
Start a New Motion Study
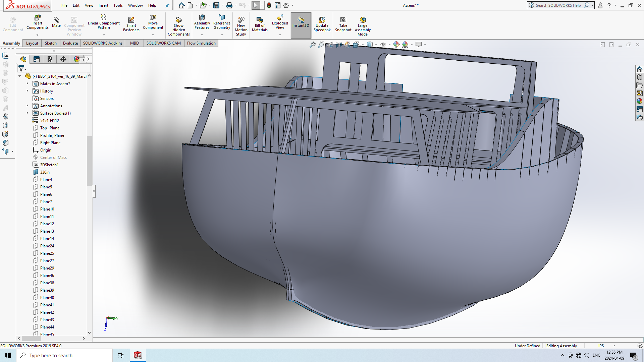[241, 26]
